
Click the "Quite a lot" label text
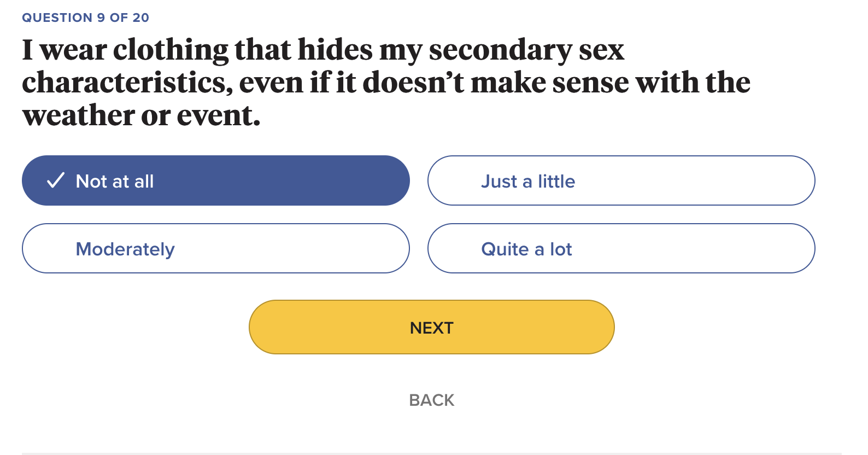[x=526, y=249]
